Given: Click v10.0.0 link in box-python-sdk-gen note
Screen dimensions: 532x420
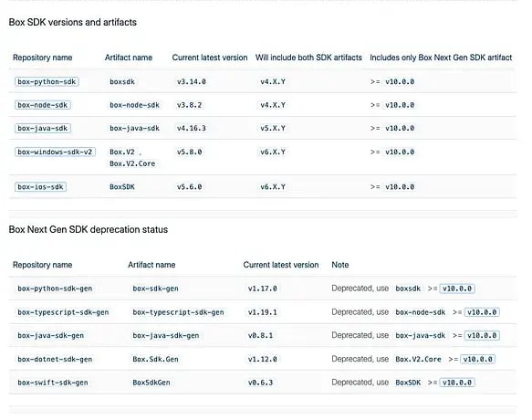Looking at the screenshot, I should [457, 289].
